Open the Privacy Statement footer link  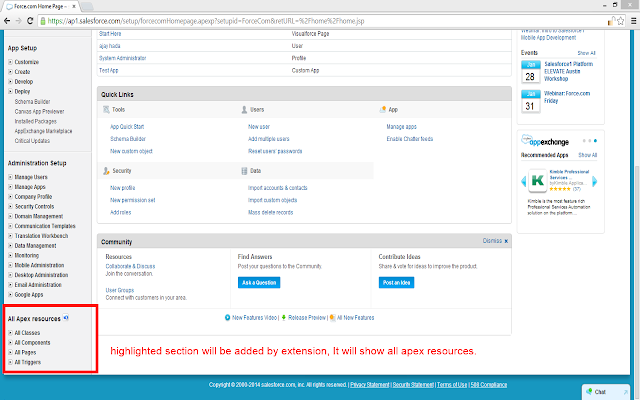tap(370, 384)
